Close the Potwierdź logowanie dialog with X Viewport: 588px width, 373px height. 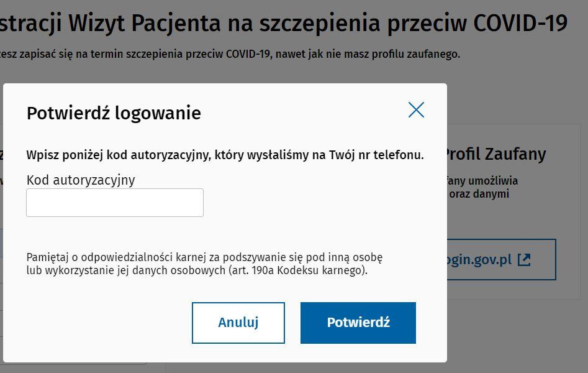pos(416,110)
